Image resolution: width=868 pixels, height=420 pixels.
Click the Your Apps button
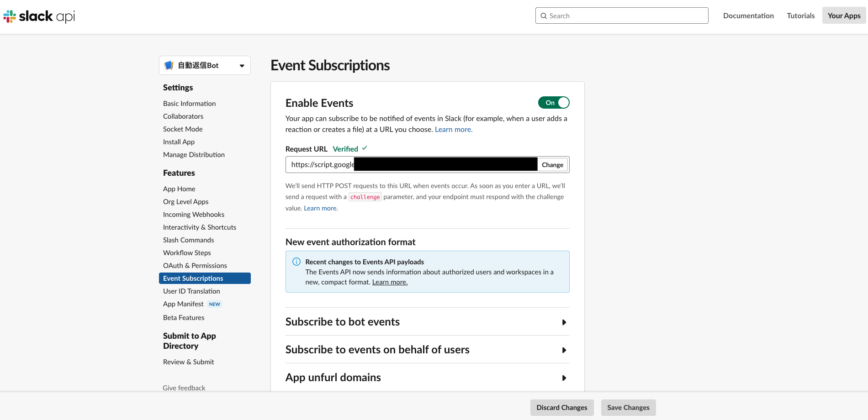(x=844, y=15)
